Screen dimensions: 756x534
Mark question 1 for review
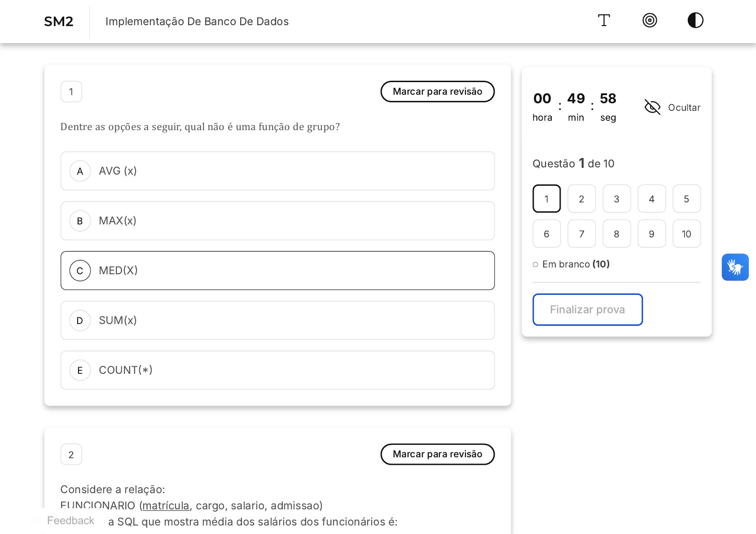(x=438, y=92)
